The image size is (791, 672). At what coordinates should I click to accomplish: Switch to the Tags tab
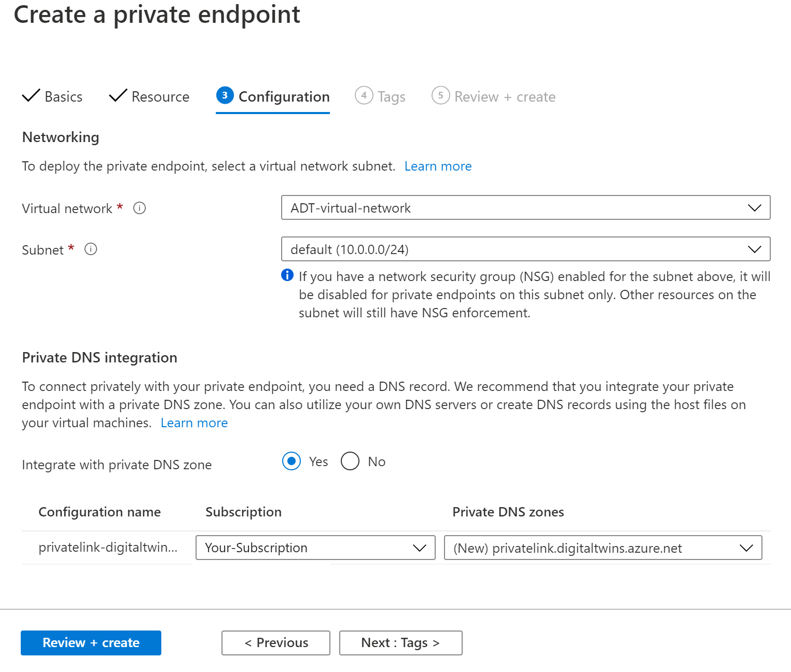tap(380, 97)
